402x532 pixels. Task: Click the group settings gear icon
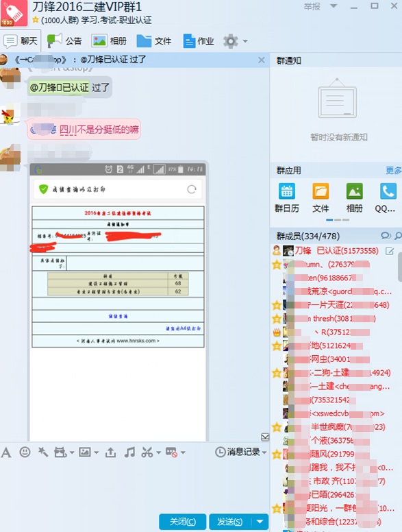pos(231,41)
